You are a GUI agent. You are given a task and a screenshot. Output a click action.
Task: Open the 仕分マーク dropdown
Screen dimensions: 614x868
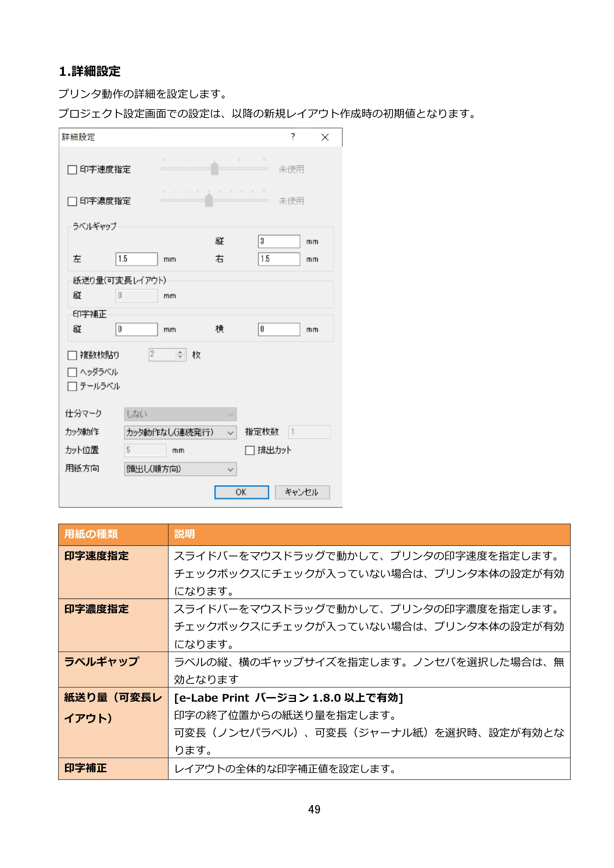(180, 414)
